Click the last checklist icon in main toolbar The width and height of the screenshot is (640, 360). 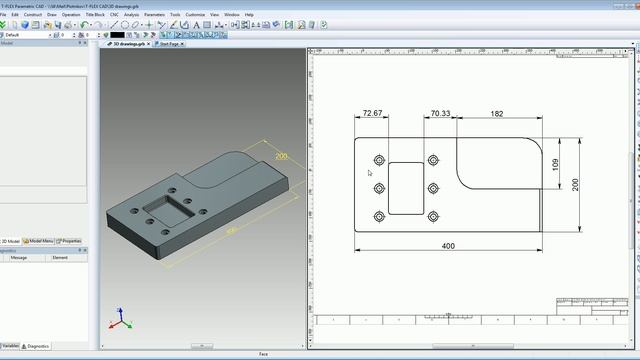tap(324, 25)
